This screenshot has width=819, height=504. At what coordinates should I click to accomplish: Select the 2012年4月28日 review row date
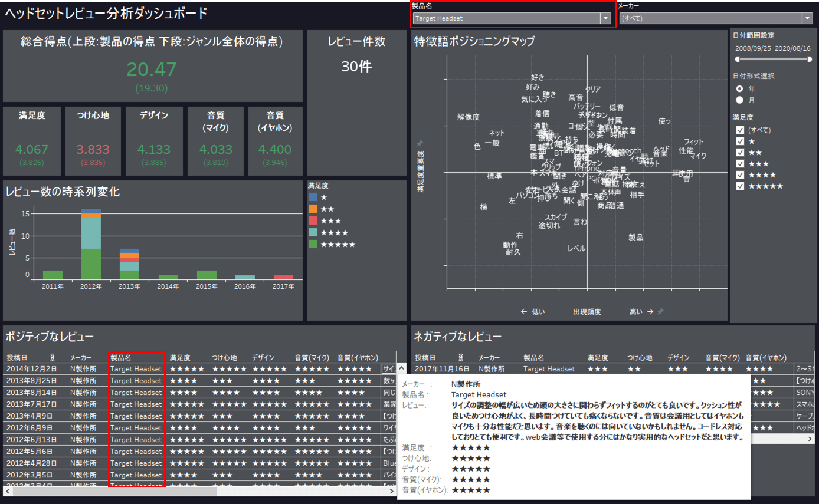[32, 463]
